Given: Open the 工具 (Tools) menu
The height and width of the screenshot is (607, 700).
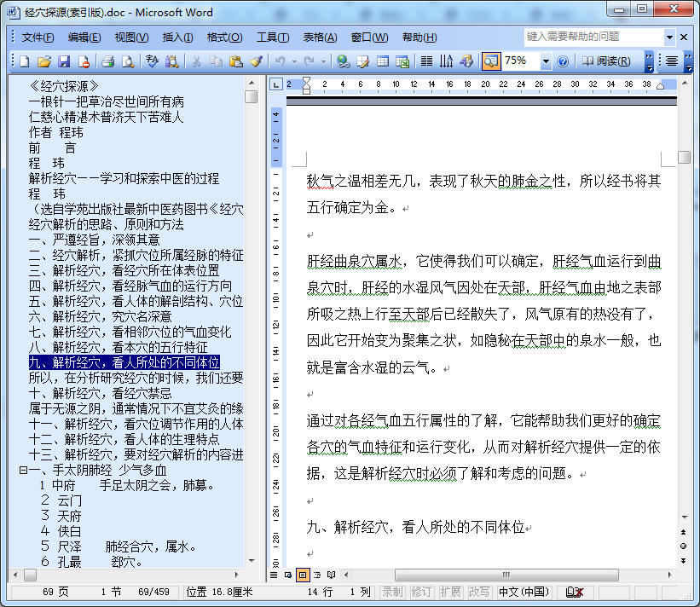Looking at the screenshot, I should (x=272, y=38).
